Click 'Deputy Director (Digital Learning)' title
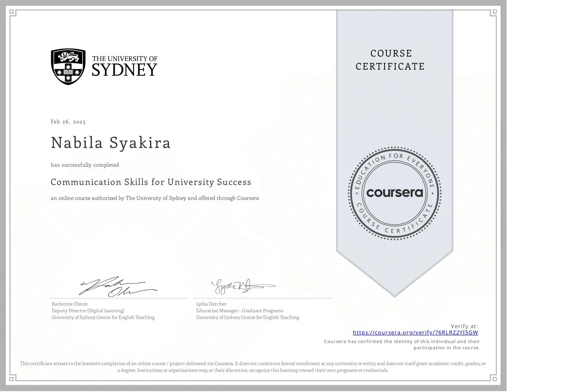 click(x=88, y=311)
